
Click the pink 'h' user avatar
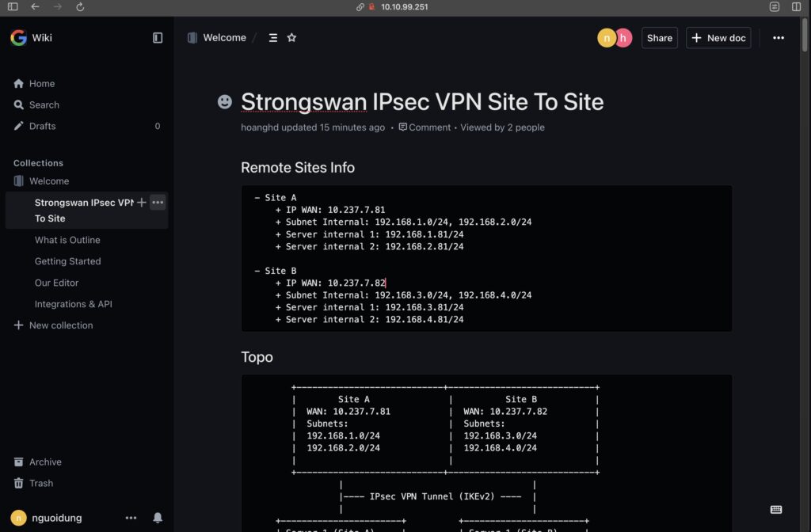point(624,38)
